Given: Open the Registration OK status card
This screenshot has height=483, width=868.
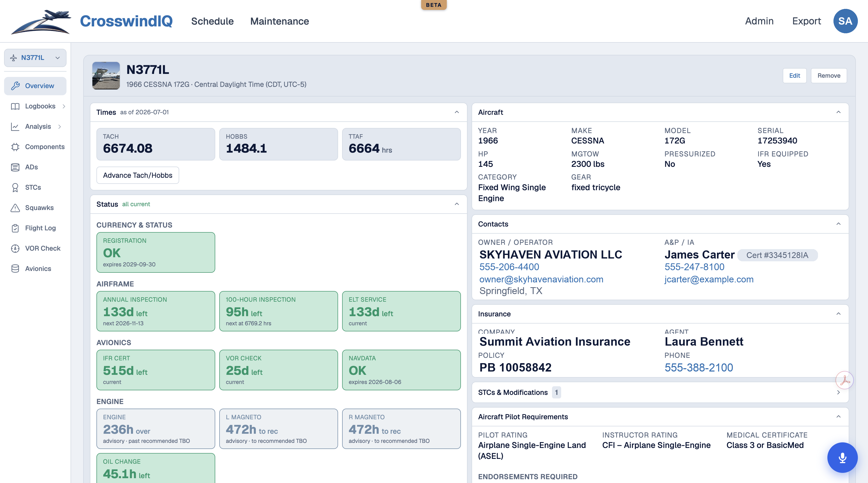Looking at the screenshot, I should point(156,252).
